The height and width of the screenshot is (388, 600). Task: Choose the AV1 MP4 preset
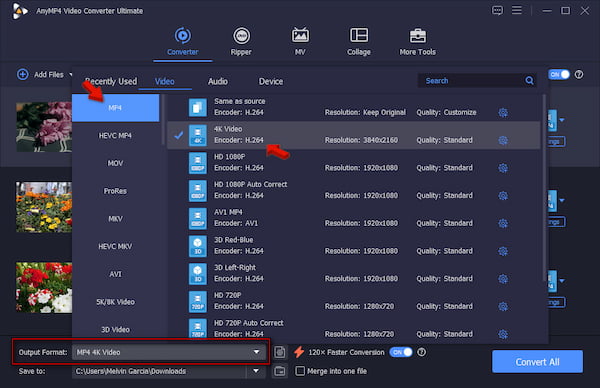[354, 218]
